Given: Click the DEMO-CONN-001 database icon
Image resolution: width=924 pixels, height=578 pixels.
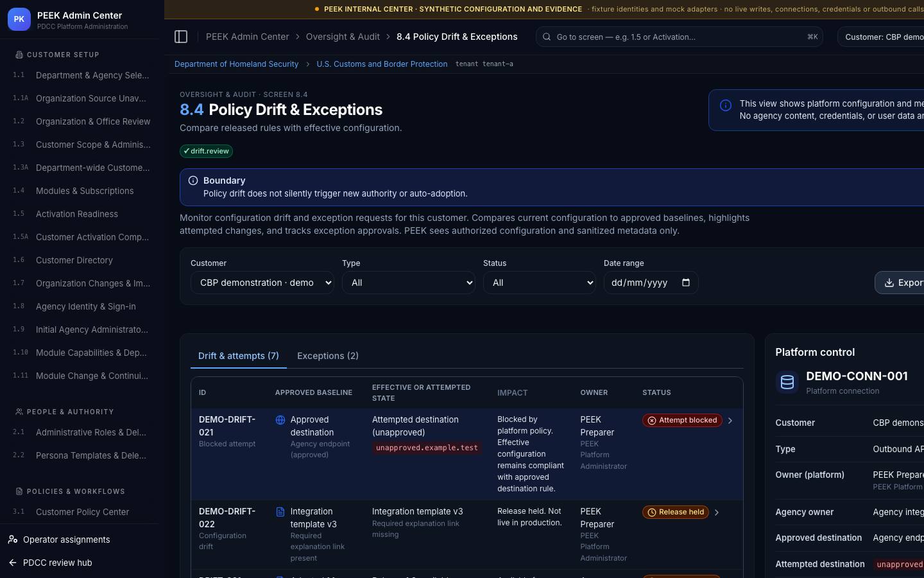Looking at the screenshot, I should [x=787, y=382].
